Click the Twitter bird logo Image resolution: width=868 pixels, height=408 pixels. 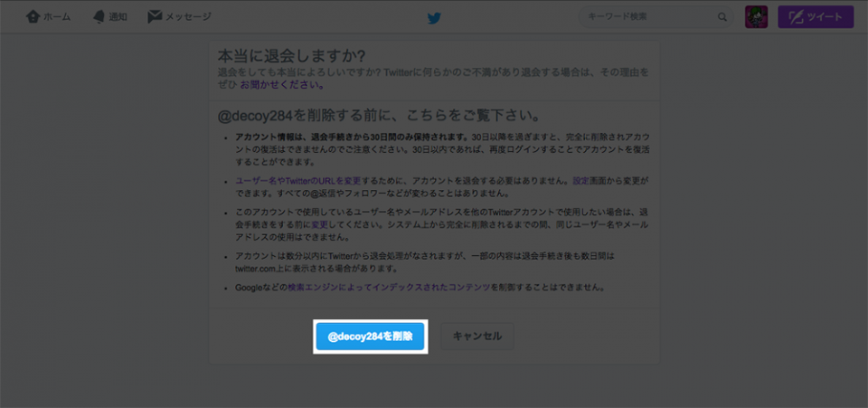(x=434, y=18)
